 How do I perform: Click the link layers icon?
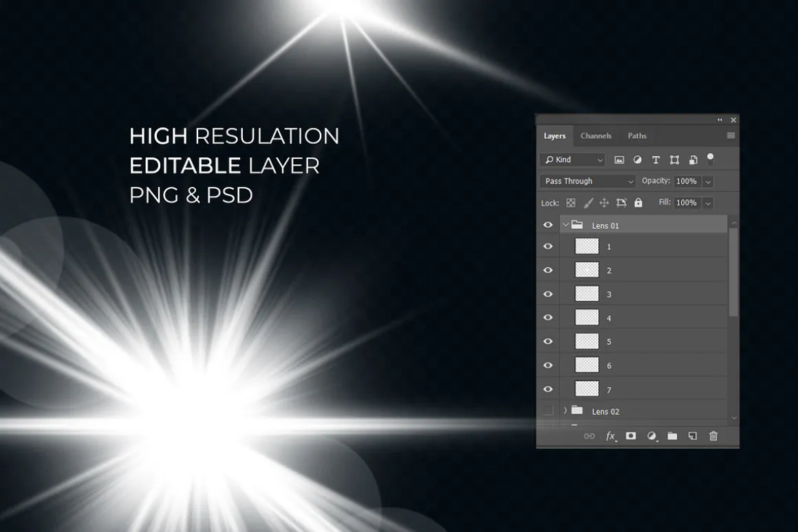589,436
